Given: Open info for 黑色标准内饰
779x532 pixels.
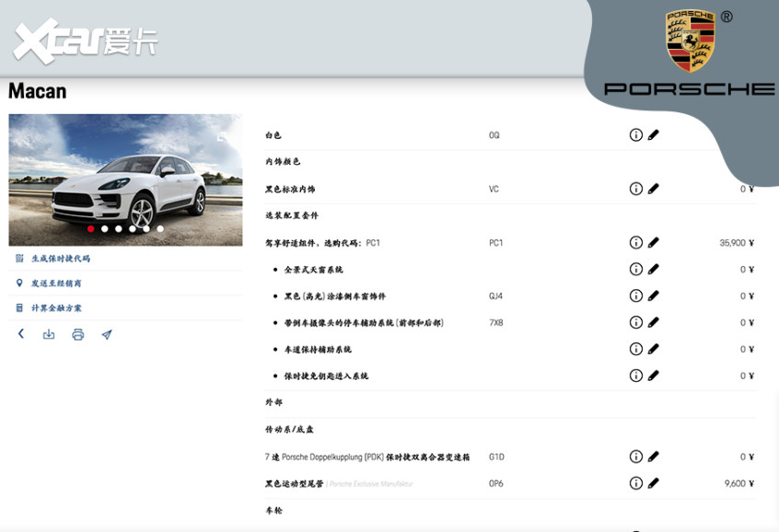Looking at the screenshot, I should 636,189.
